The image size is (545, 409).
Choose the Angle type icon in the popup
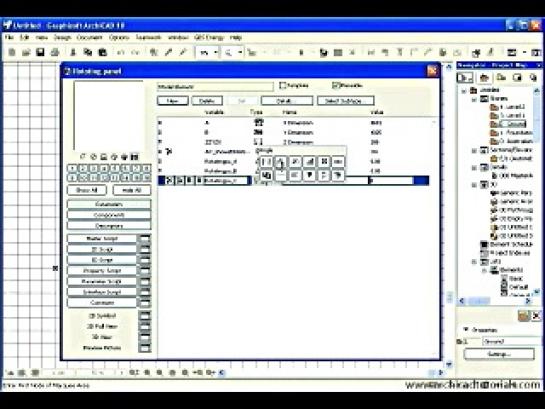[x=281, y=162]
